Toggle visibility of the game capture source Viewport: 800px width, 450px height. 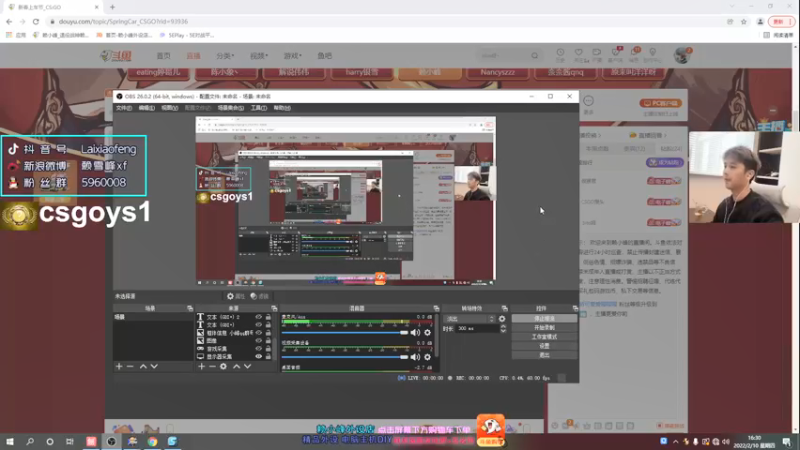coord(259,348)
